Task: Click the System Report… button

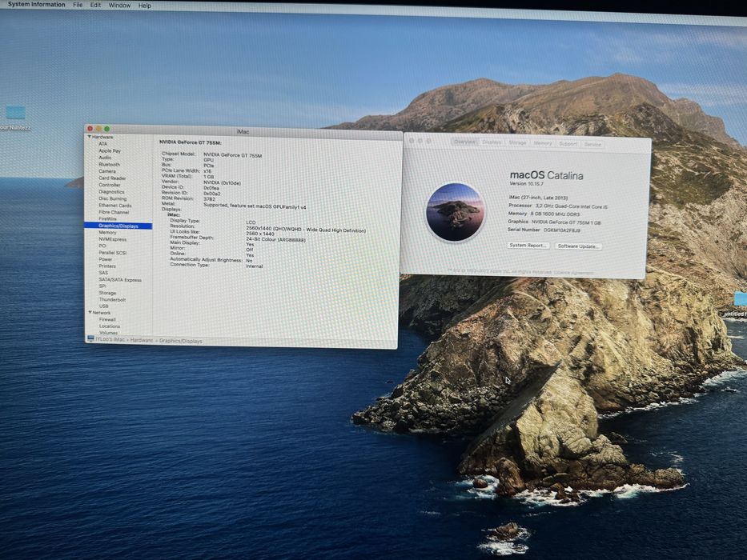Action: pyautogui.click(x=528, y=246)
